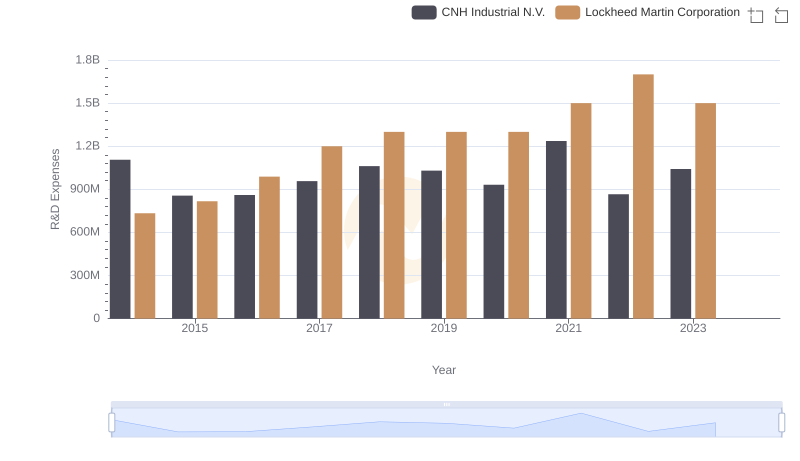Toggle CNH Industrial N.V. legend series
This screenshot has height=461, width=800.
click(478, 12)
